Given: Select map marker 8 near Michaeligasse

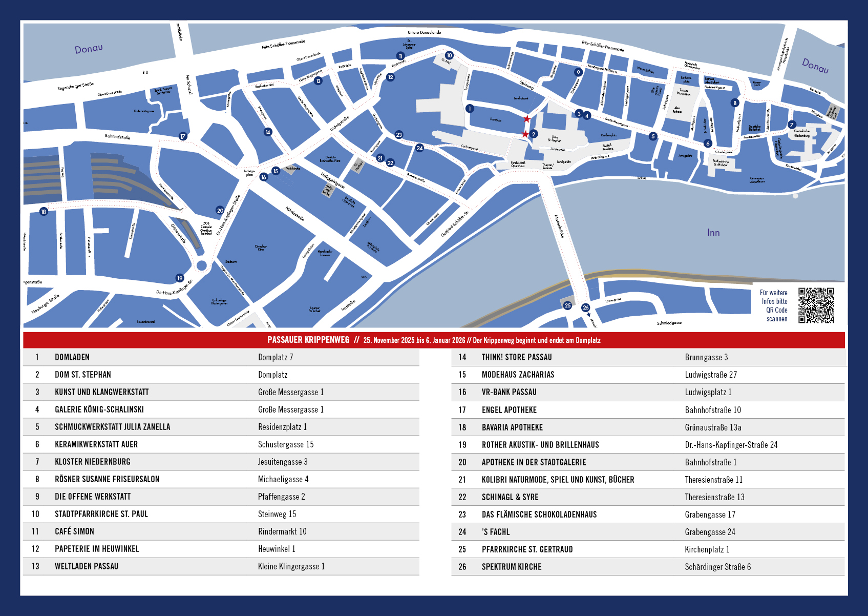Looking at the screenshot, I should click(x=735, y=103).
